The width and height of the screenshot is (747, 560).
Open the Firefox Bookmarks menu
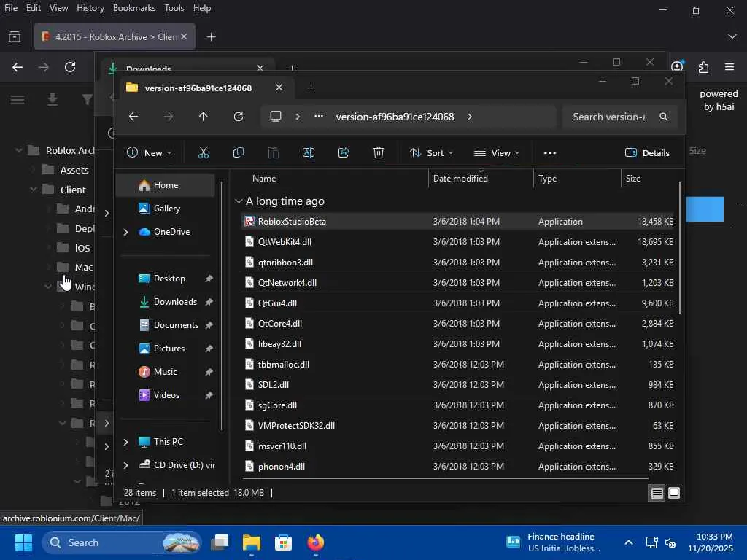(134, 8)
